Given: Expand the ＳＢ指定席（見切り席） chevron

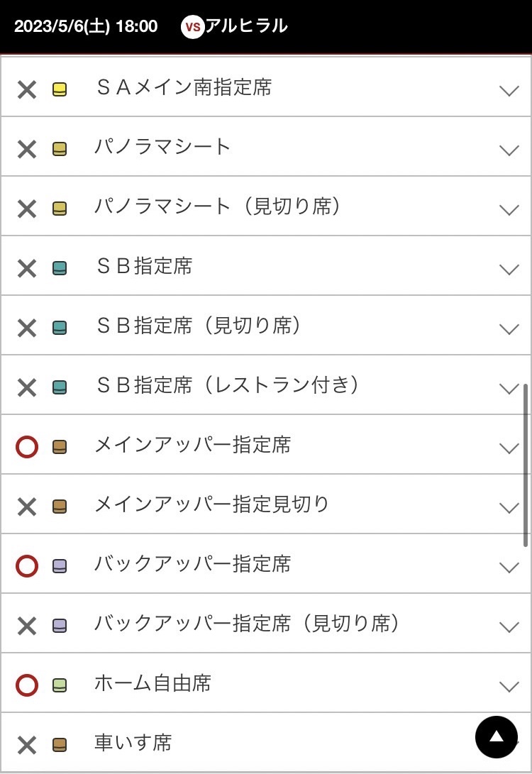Looking at the screenshot, I should click(x=509, y=328).
